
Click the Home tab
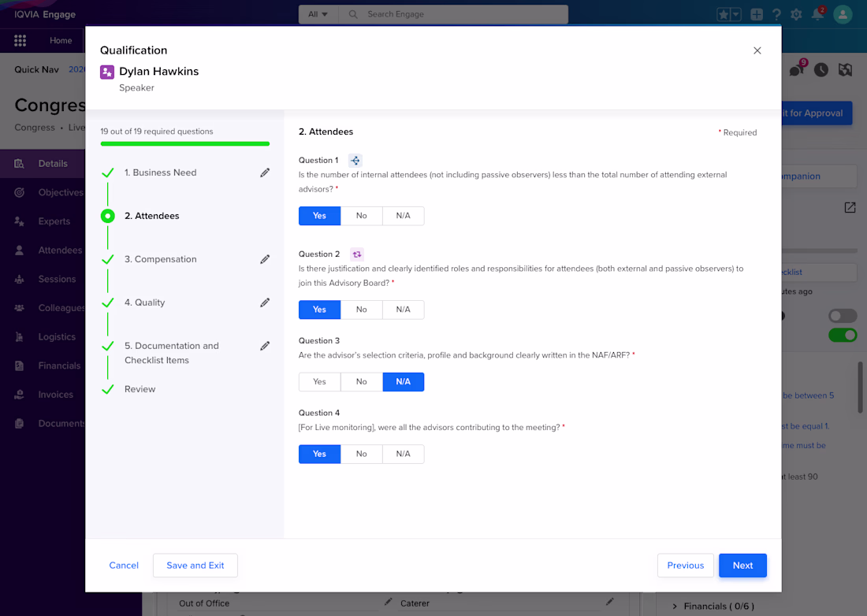point(61,40)
